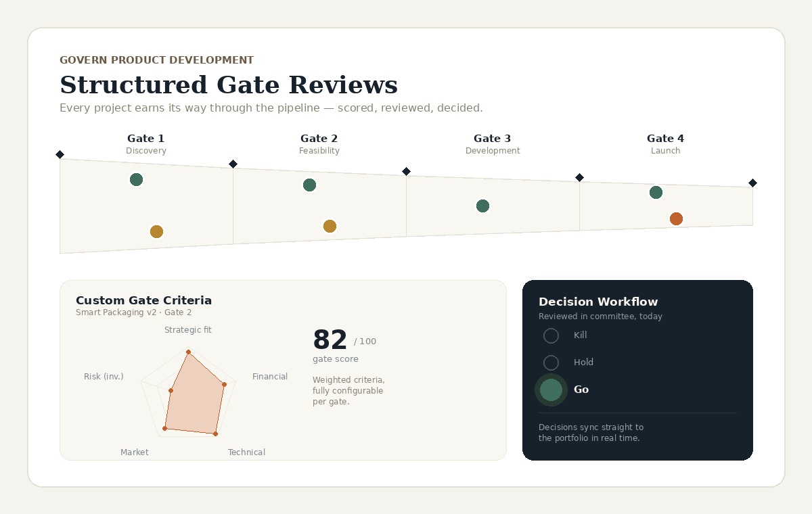Click diamond marker between Gate 2 and Gate 3
The image size is (812, 514).
[x=406, y=172]
